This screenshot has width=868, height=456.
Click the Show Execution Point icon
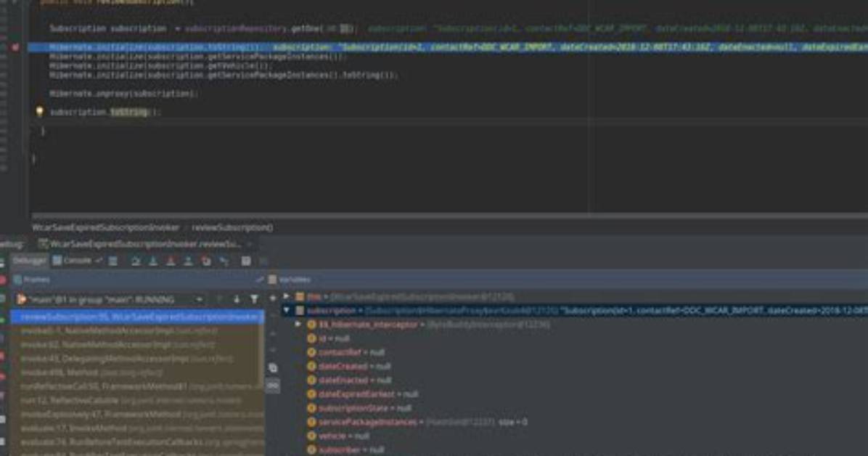(113, 261)
